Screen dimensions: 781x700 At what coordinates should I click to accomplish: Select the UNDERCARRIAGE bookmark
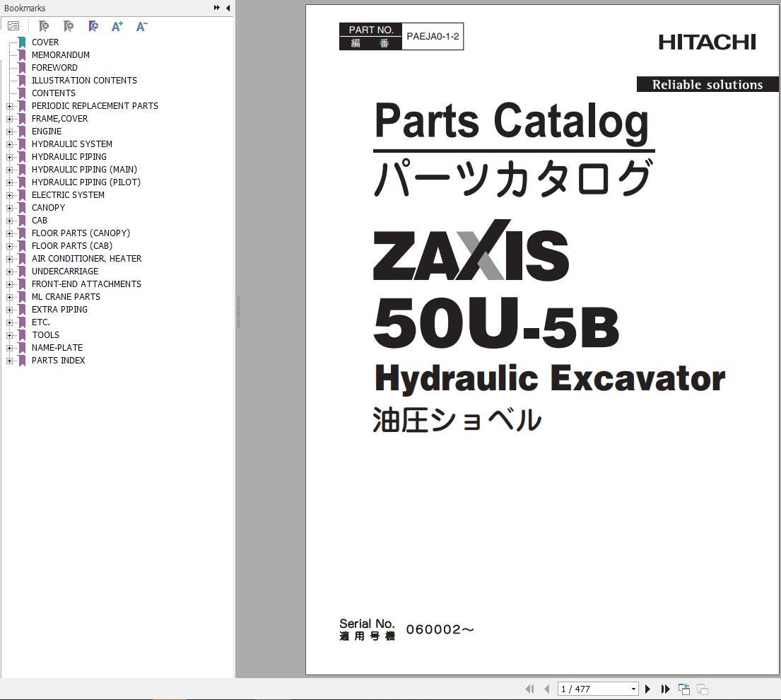[x=64, y=271]
